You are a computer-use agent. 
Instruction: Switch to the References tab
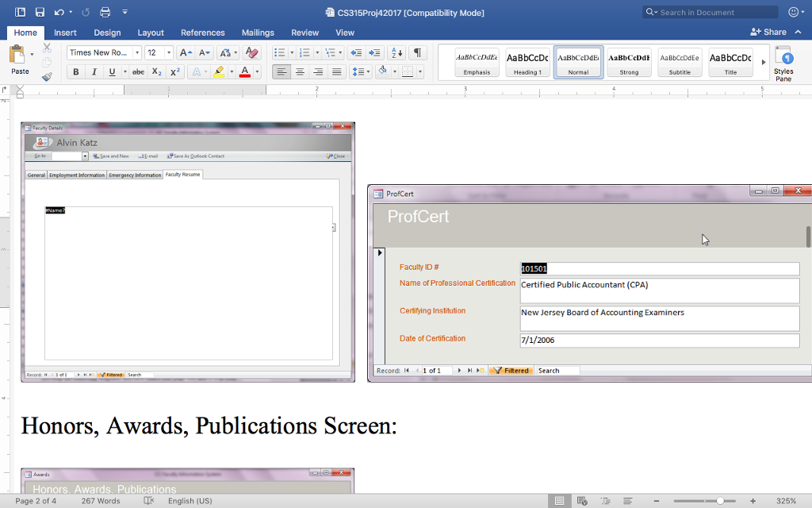[x=203, y=33]
